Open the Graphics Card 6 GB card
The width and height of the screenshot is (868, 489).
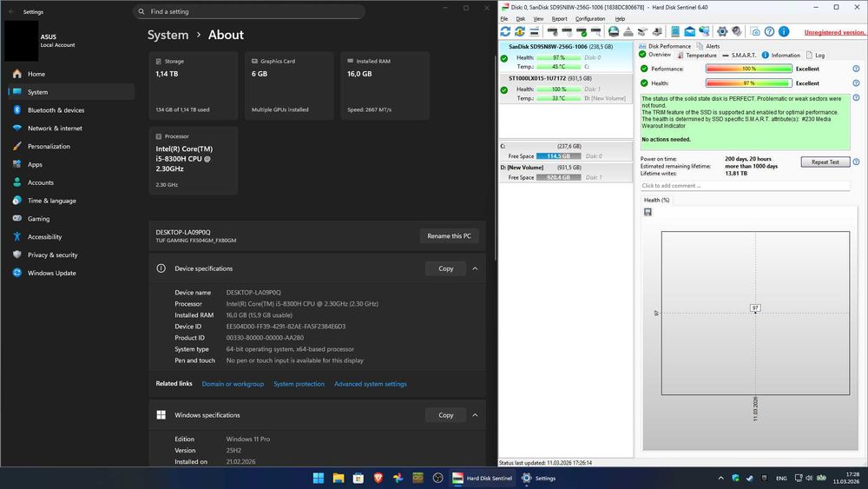[x=289, y=85]
